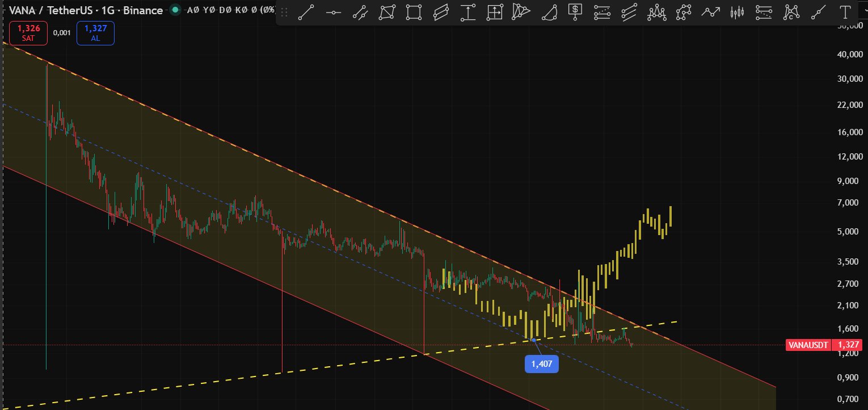The width and height of the screenshot is (868, 410).
Task: Select the zigzag arrow path tool
Action: 710,12
